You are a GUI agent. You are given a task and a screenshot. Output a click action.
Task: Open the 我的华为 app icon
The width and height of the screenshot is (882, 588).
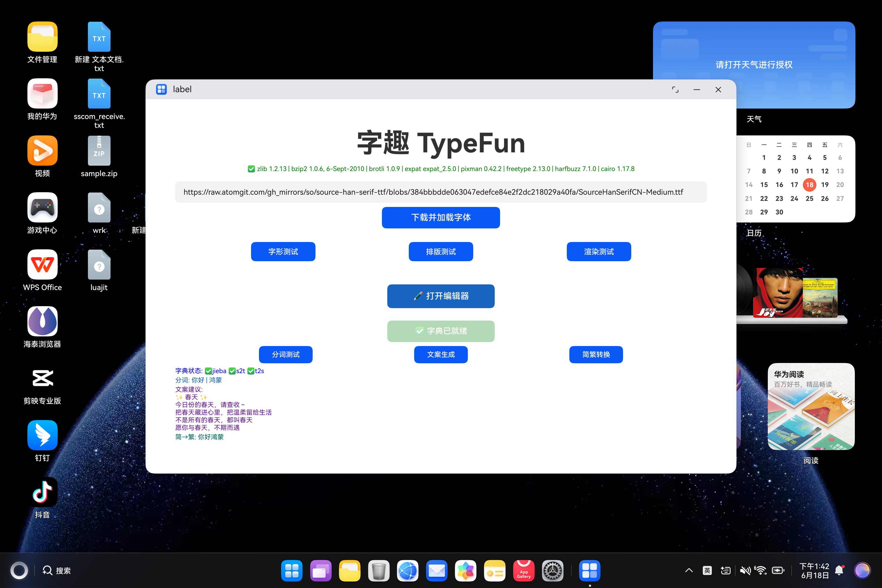pyautogui.click(x=42, y=93)
